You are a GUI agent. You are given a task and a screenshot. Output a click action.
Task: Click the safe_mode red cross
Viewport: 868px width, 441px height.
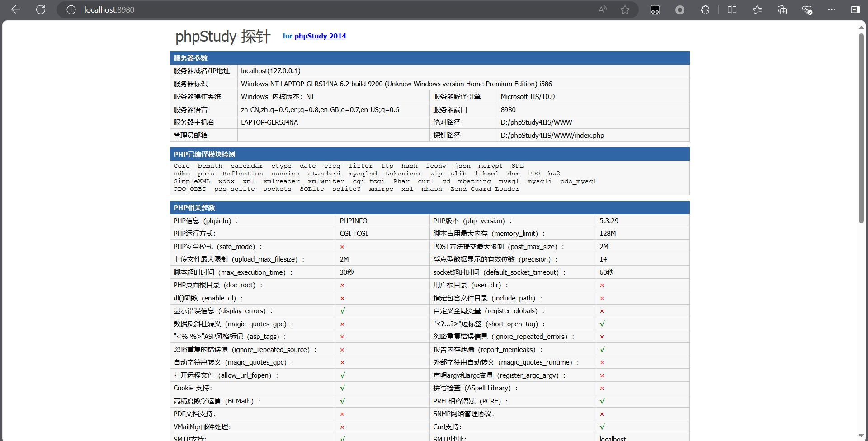point(342,247)
